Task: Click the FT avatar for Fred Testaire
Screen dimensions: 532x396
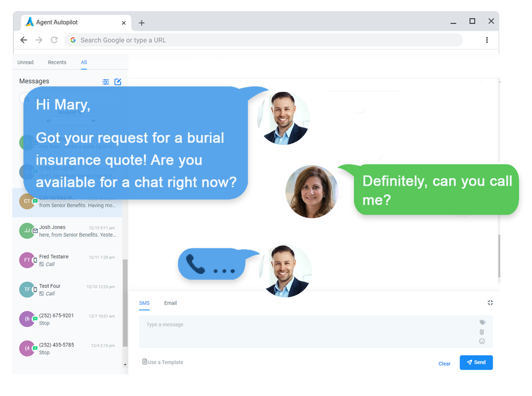Action: 27,260
